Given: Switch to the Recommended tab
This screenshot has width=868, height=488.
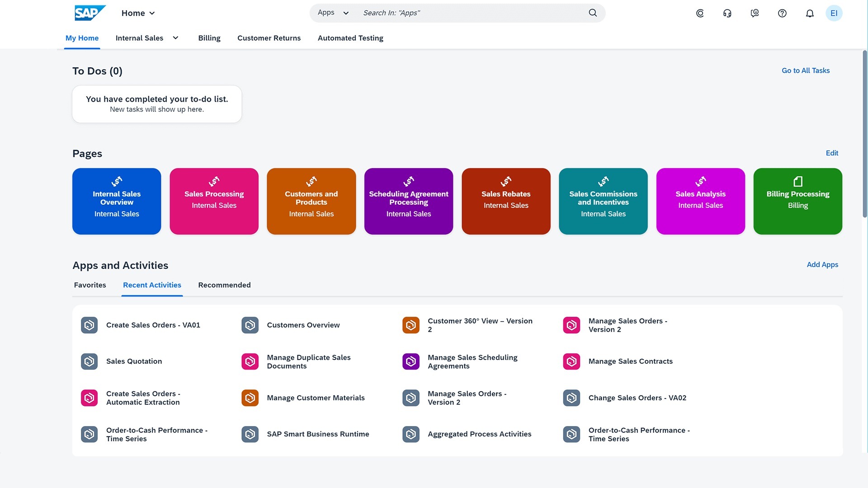Looking at the screenshot, I should coord(224,285).
